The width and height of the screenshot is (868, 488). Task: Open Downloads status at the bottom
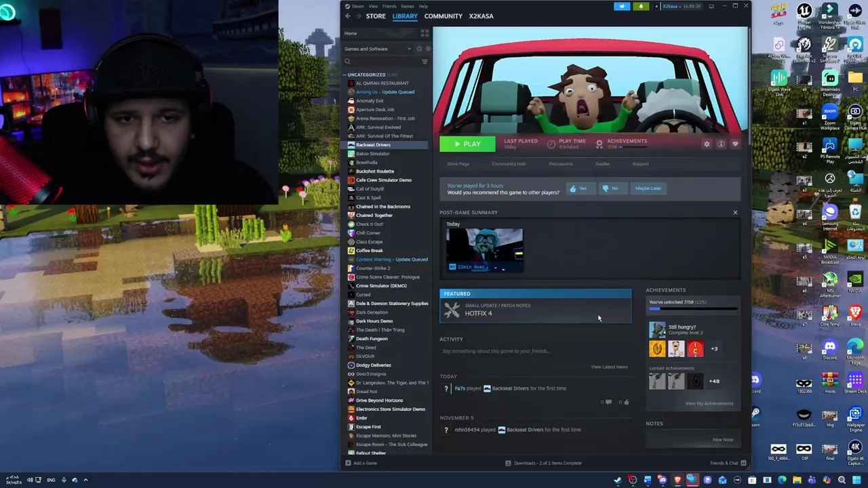point(543,463)
